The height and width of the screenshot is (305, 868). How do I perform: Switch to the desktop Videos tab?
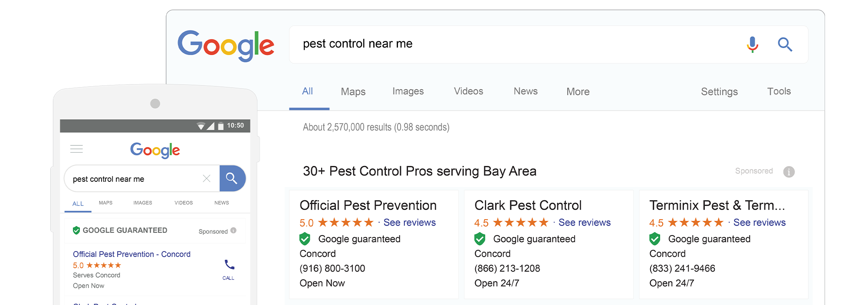[x=469, y=91]
